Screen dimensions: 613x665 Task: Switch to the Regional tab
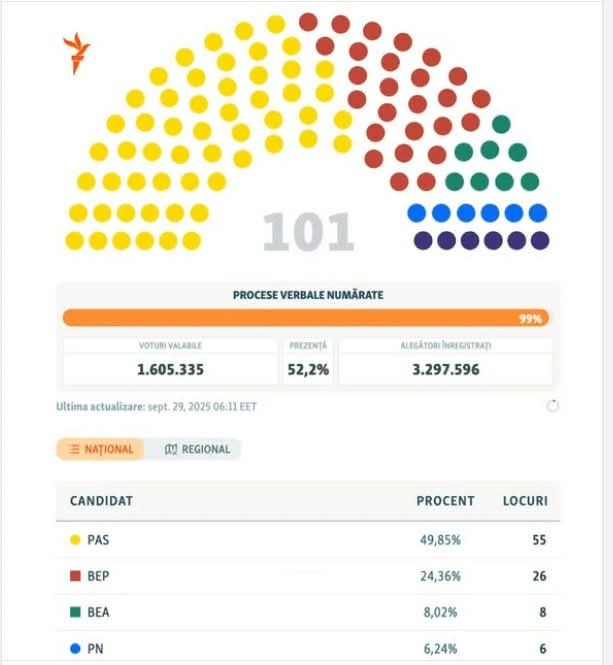(197, 449)
